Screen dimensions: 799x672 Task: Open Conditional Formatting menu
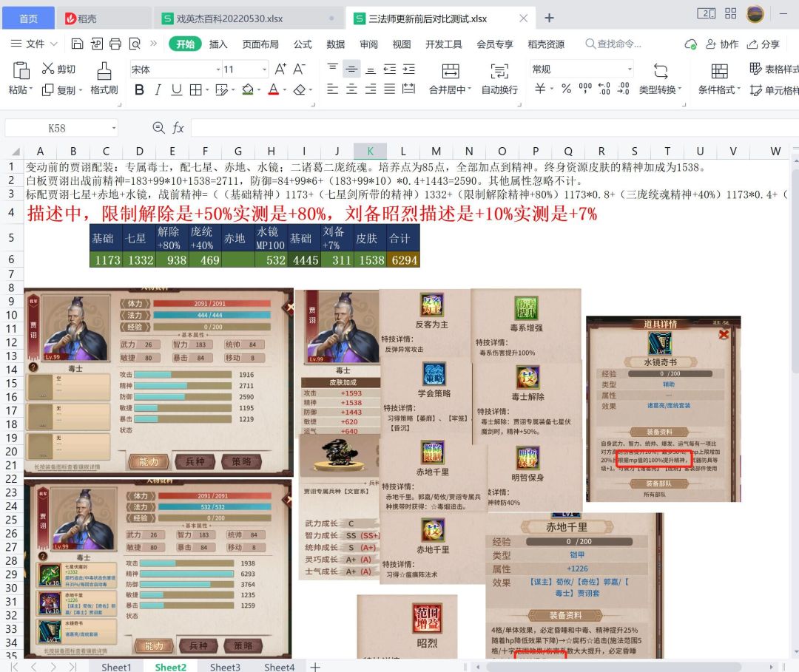coord(719,79)
